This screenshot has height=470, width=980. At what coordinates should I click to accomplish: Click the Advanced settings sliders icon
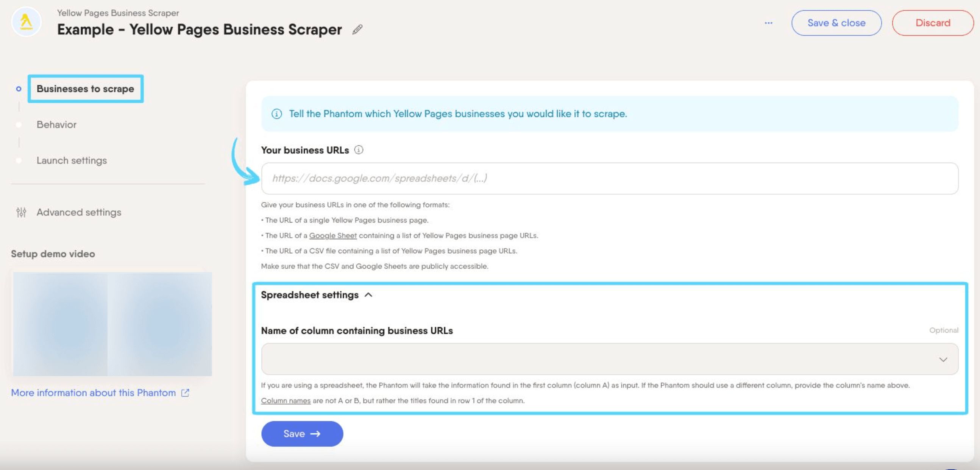pyautogui.click(x=21, y=212)
